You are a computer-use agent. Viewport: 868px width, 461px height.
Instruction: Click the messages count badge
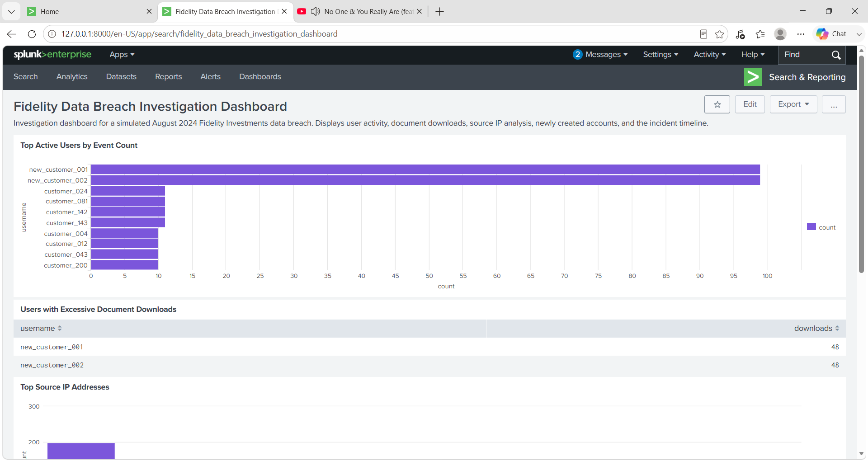(577, 55)
